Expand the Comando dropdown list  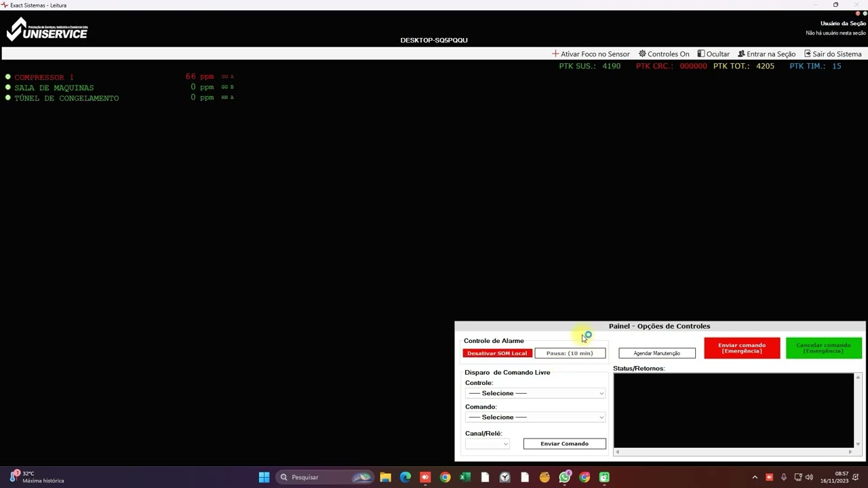point(536,417)
